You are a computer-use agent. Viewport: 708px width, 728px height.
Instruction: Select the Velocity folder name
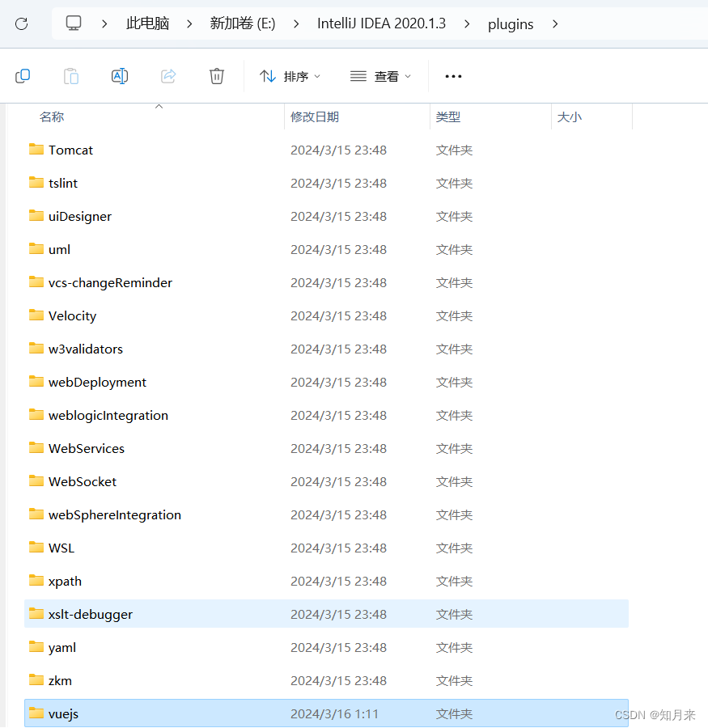(73, 315)
